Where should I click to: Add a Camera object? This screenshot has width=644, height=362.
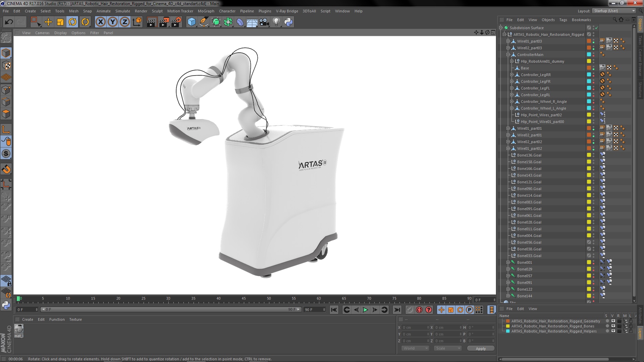tap(264, 22)
